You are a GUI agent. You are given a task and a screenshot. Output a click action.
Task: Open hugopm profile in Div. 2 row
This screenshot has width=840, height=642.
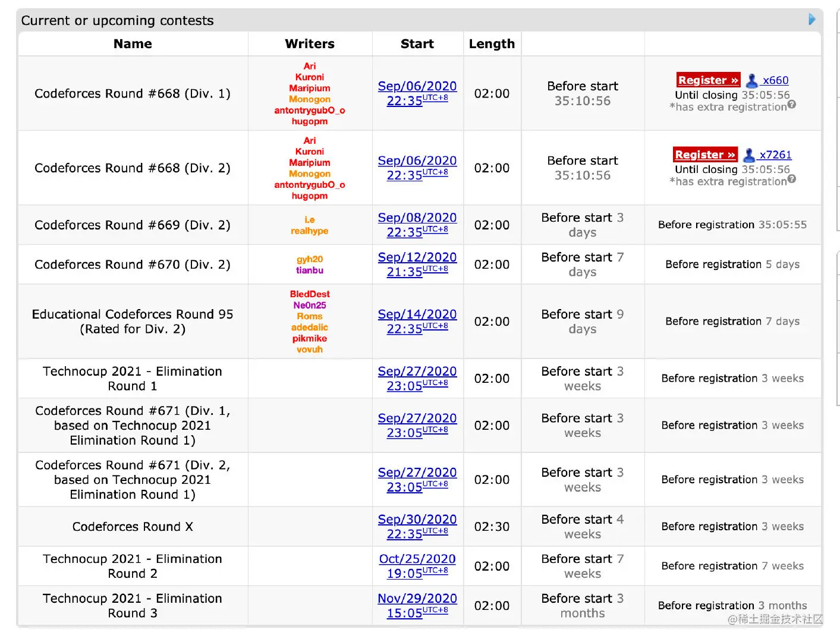[310, 196]
